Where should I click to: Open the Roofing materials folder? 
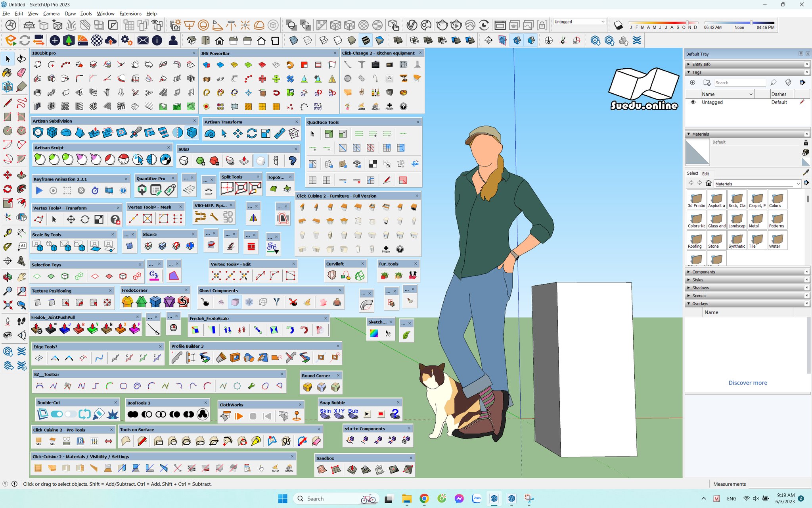tap(696, 241)
